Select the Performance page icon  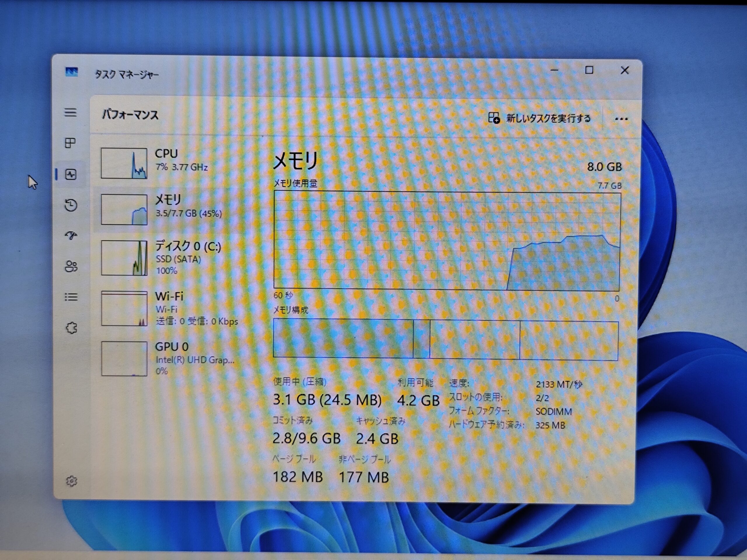tap(71, 174)
